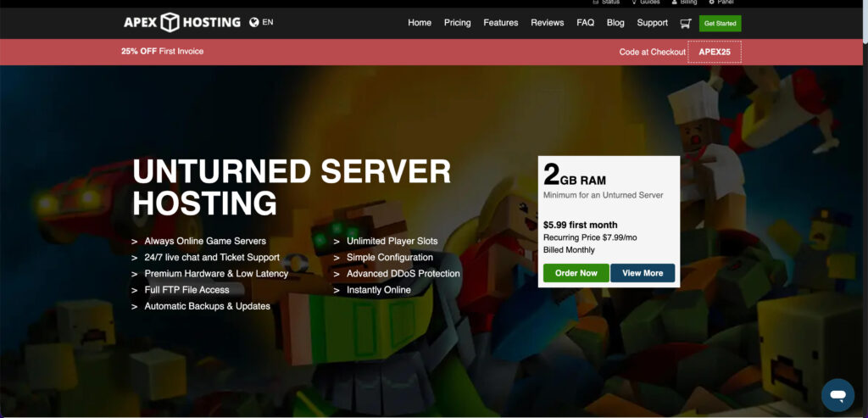Click the "2GB RAM" plan title
868x418 pixels.
[x=575, y=175]
